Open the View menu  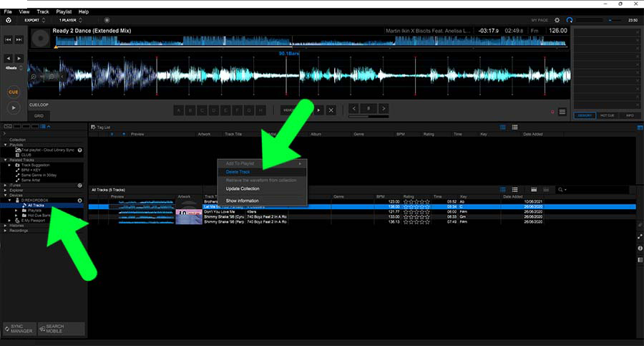(x=24, y=11)
